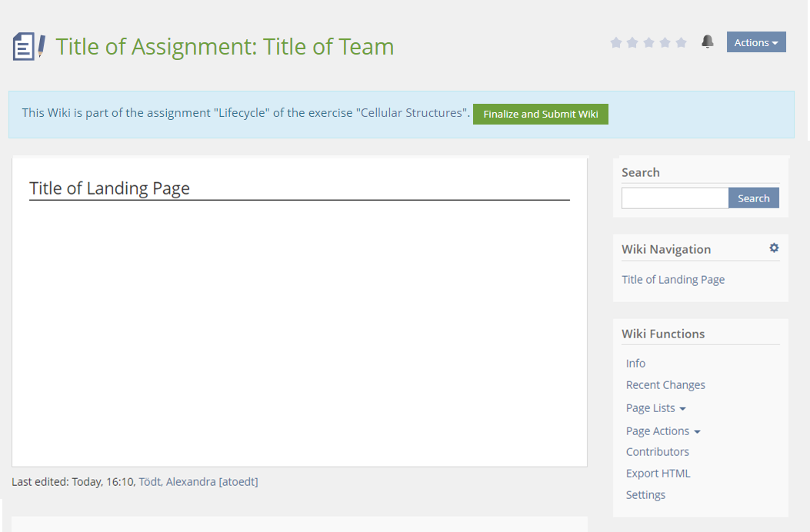The height and width of the screenshot is (532, 810).
Task: Rate the wiki with the fifth star
Action: pyautogui.click(x=681, y=43)
